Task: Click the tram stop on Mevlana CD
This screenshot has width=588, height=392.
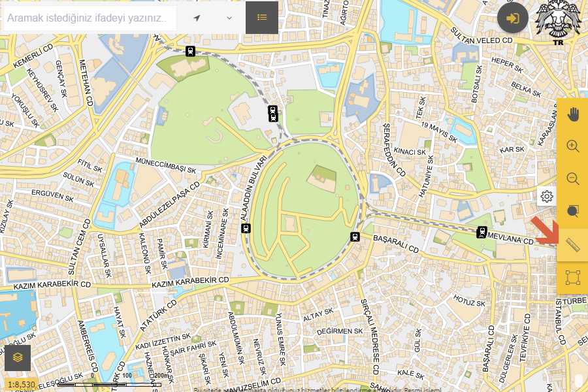Action: [482, 231]
